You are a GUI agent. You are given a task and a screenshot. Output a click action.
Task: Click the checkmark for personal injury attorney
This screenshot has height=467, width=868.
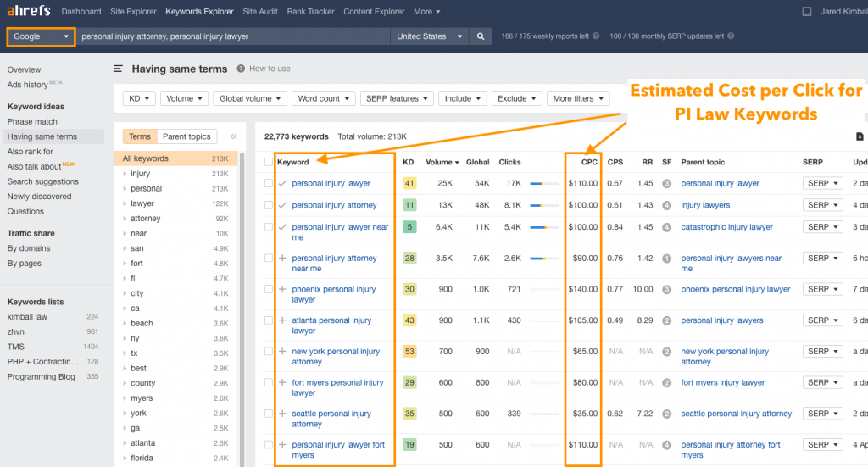[x=282, y=205]
